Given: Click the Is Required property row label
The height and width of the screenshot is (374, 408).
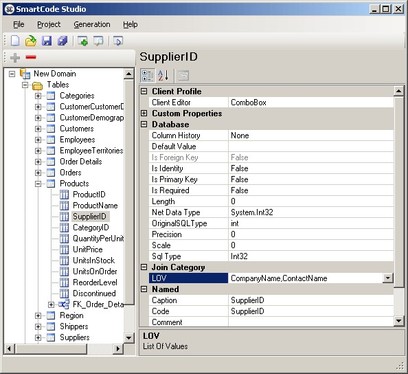Looking at the screenshot, I should coord(170,190).
